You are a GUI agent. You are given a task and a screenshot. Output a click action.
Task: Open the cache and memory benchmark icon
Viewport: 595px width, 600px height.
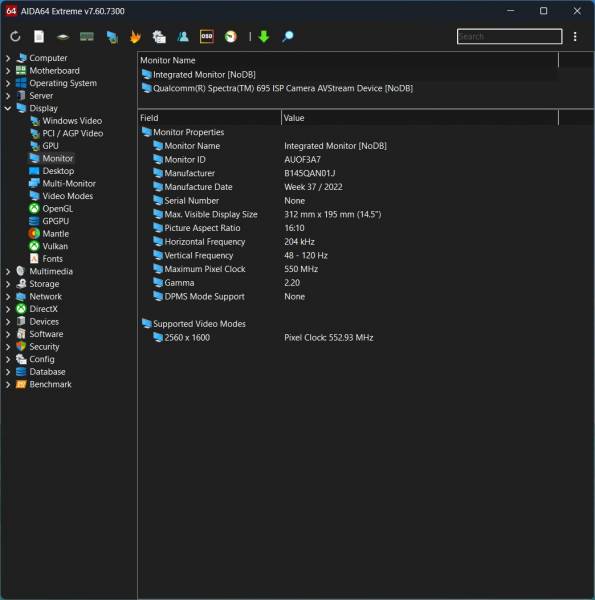87,37
